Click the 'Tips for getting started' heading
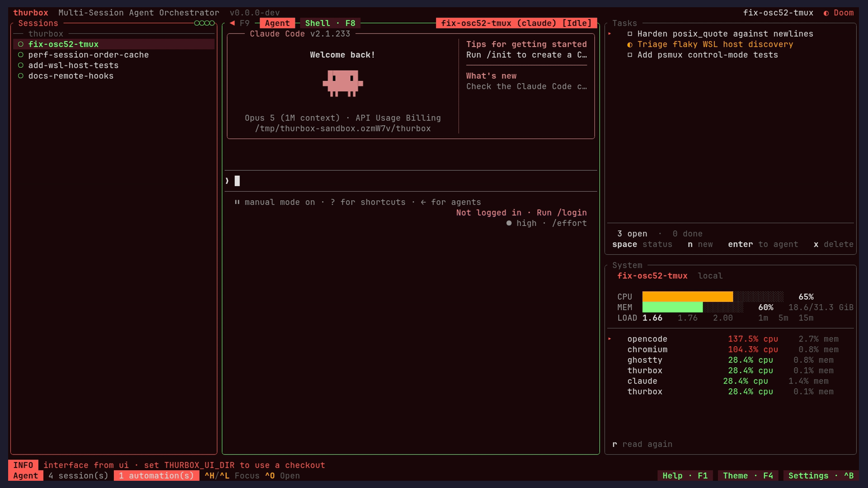 tap(527, 44)
